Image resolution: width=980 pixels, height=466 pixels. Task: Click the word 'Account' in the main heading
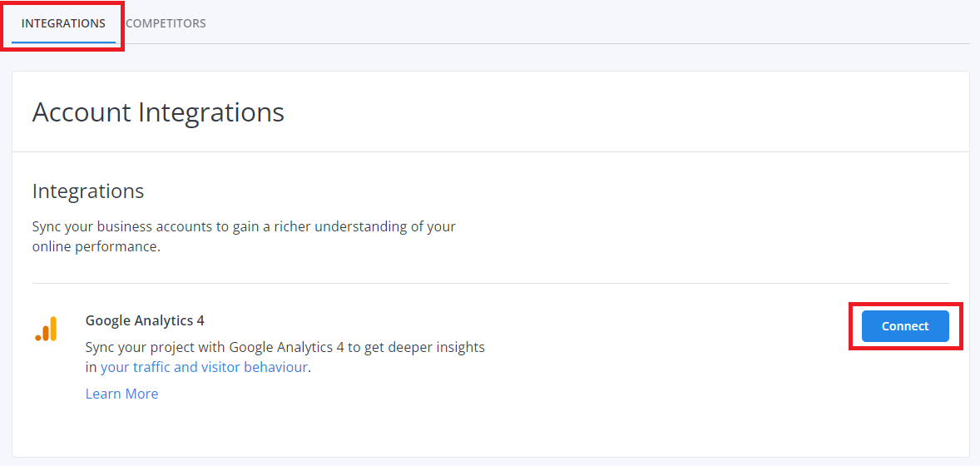(x=82, y=112)
